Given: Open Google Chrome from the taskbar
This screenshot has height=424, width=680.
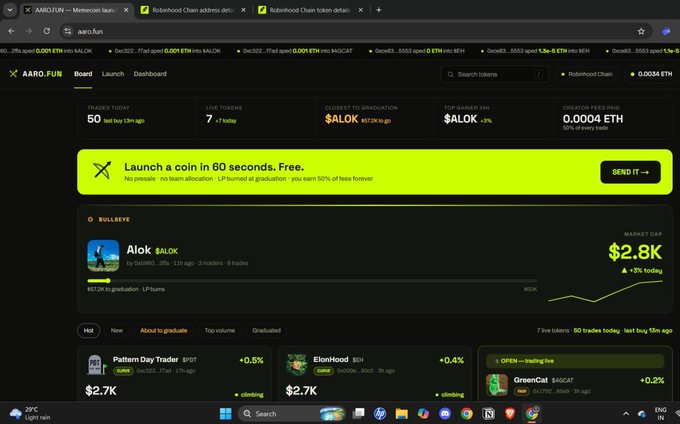Looking at the screenshot, I should pyautogui.click(x=467, y=414).
